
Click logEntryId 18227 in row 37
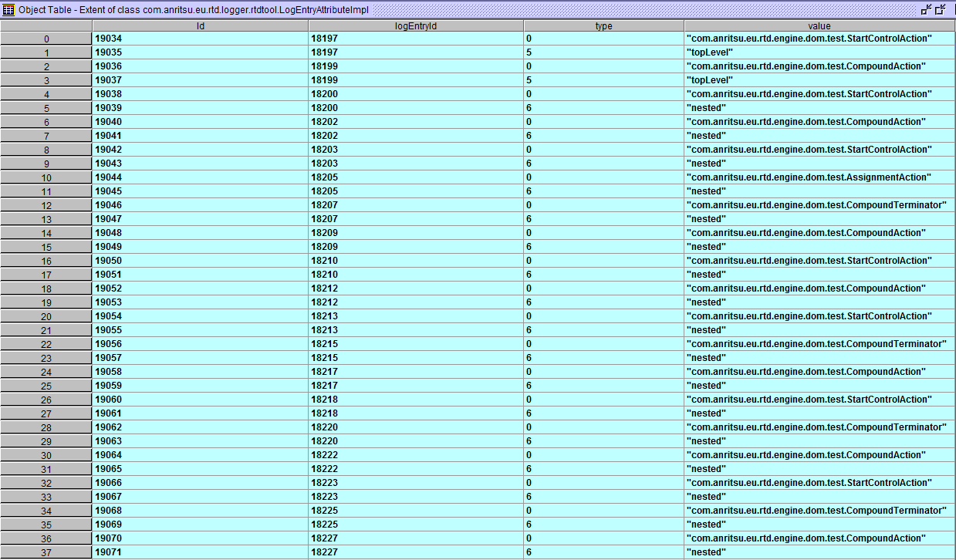(x=416, y=552)
